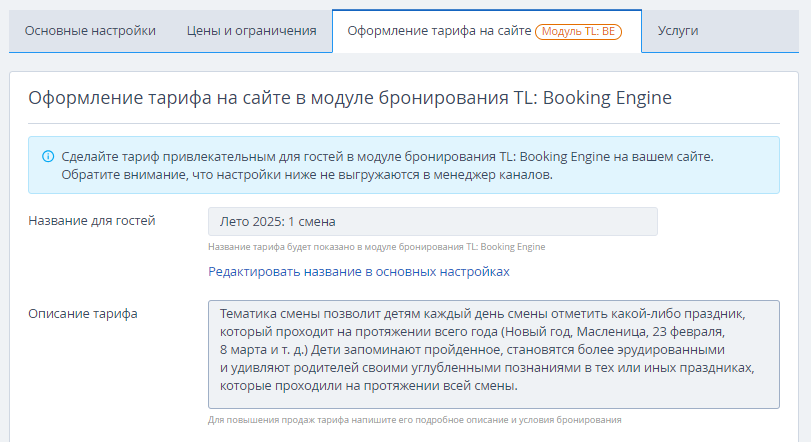Click the page heading Оформление тарифа на сайте
811x442 pixels.
tap(350, 98)
